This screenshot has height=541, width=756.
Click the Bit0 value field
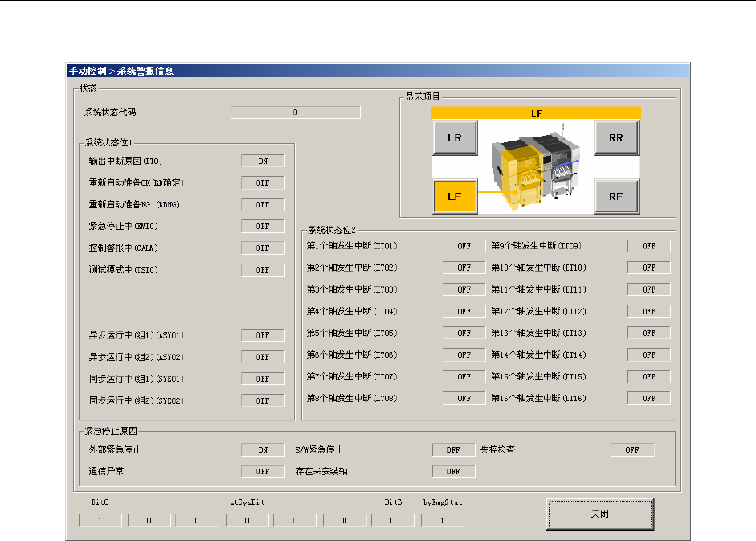100,521
